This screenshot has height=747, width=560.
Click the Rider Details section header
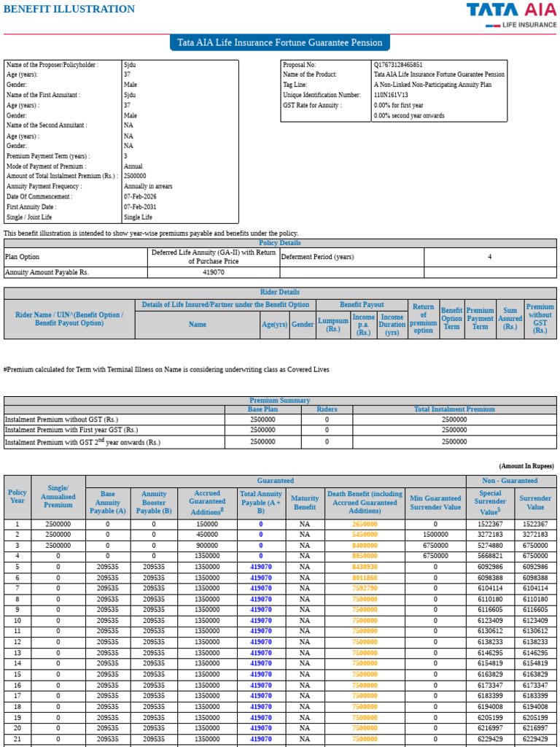point(279,292)
